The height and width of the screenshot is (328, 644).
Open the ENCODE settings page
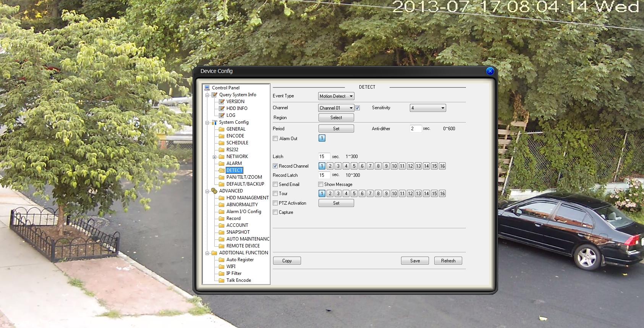point(235,136)
